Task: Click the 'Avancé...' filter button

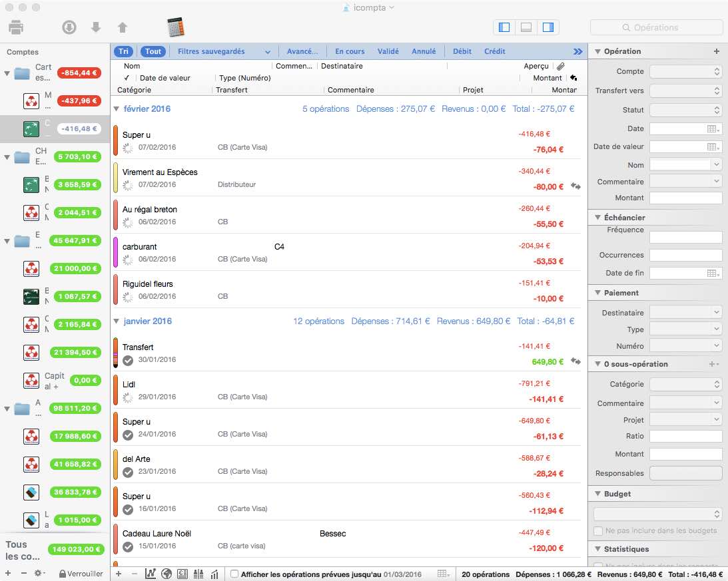Action: click(302, 51)
